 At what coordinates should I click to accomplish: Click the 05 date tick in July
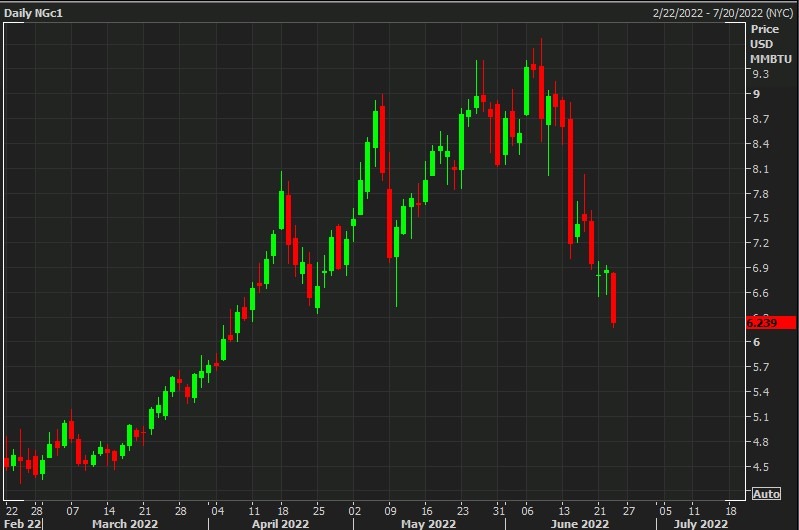(x=665, y=511)
